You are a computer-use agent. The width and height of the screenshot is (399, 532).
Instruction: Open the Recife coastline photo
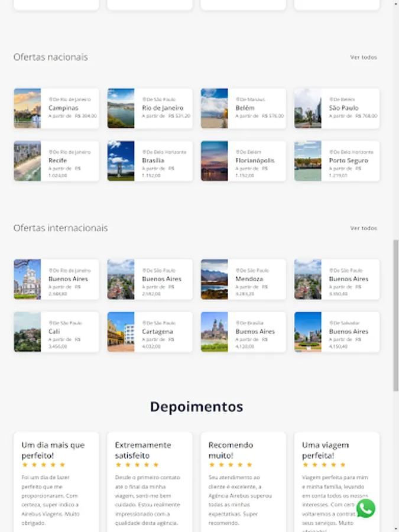[x=27, y=161]
